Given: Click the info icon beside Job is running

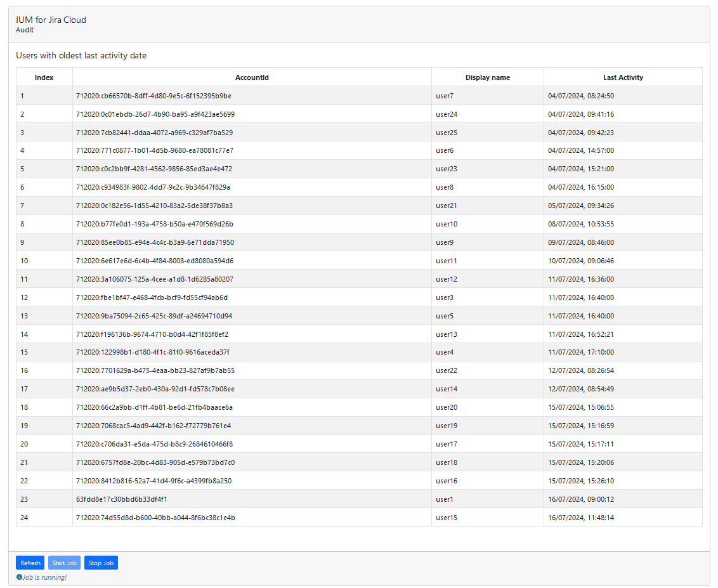Looking at the screenshot, I should pos(19,577).
